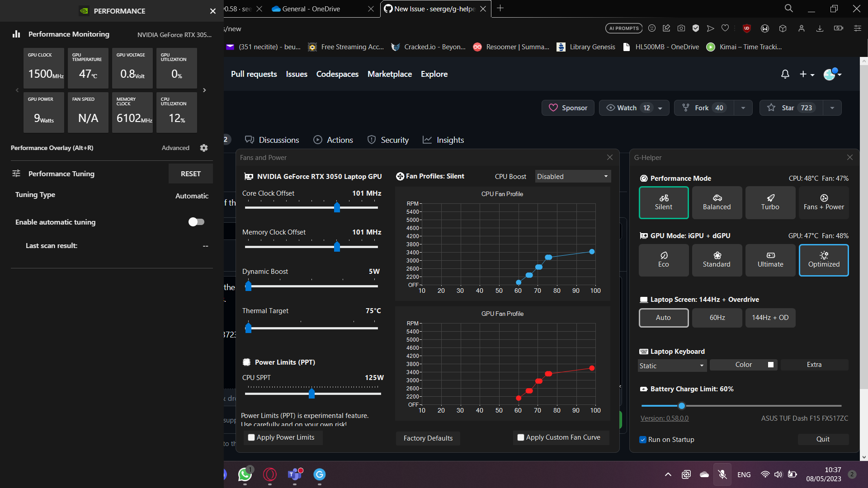Open CPU Boost dropdown
The image size is (868, 488).
point(573,176)
